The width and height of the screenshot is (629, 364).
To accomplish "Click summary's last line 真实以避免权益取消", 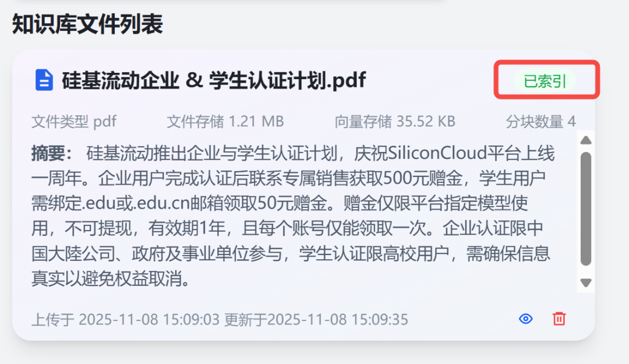I will coord(111,278).
